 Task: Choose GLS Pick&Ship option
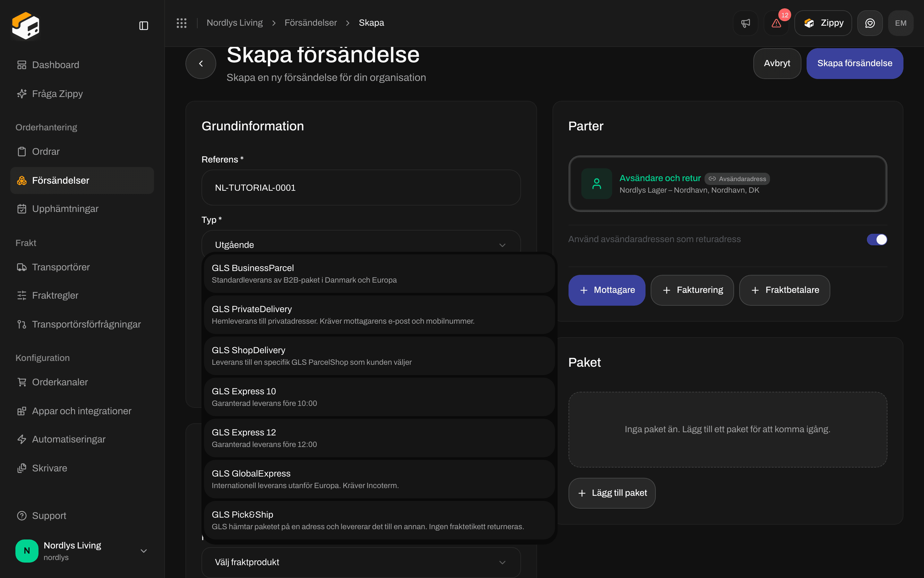[379, 520]
